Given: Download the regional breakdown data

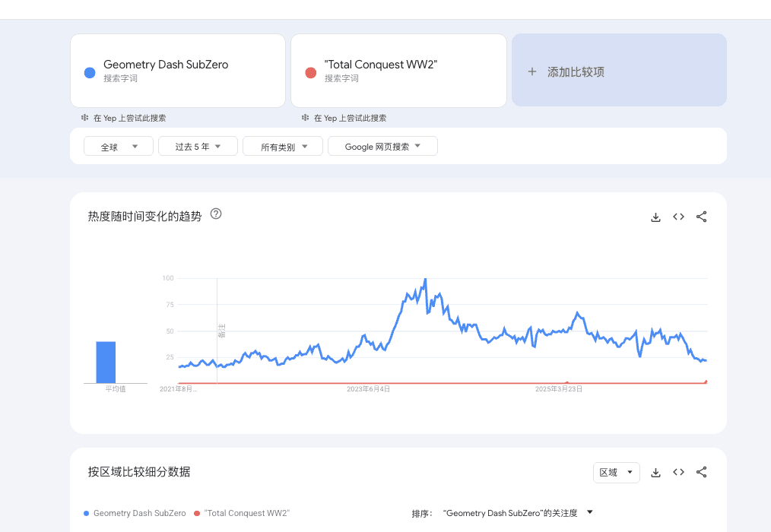Looking at the screenshot, I should point(655,473).
